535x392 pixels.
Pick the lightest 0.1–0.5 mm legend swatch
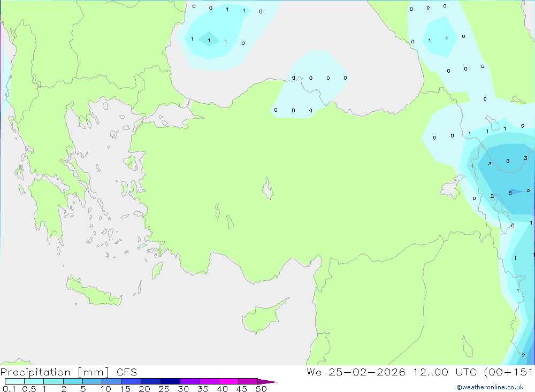(14, 381)
